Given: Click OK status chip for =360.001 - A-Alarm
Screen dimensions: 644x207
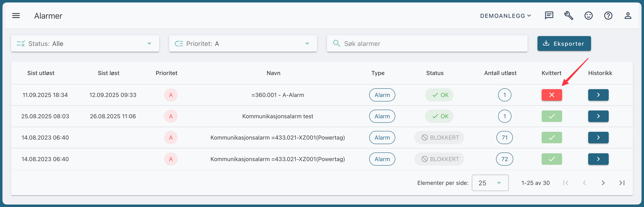Looking at the screenshot, I should [439, 95].
